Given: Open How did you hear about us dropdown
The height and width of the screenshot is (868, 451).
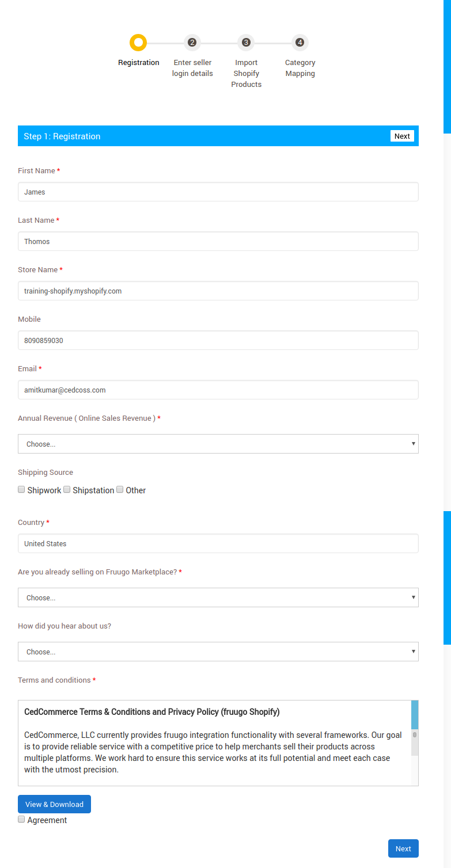Looking at the screenshot, I should (x=218, y=652).
